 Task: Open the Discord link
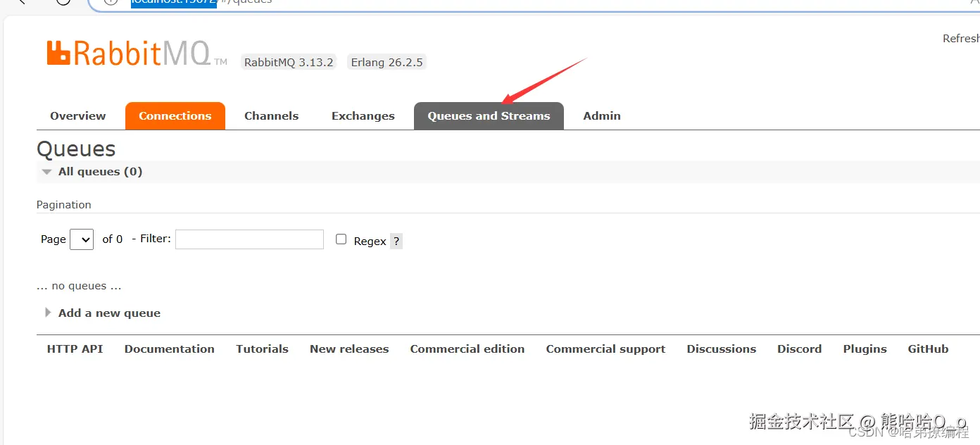tap(800, 349)
